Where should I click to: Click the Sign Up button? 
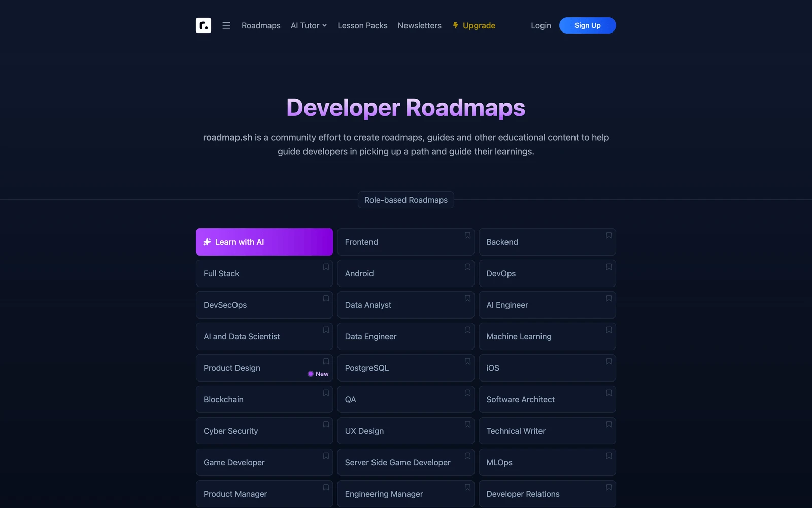[x=588, y=25]
